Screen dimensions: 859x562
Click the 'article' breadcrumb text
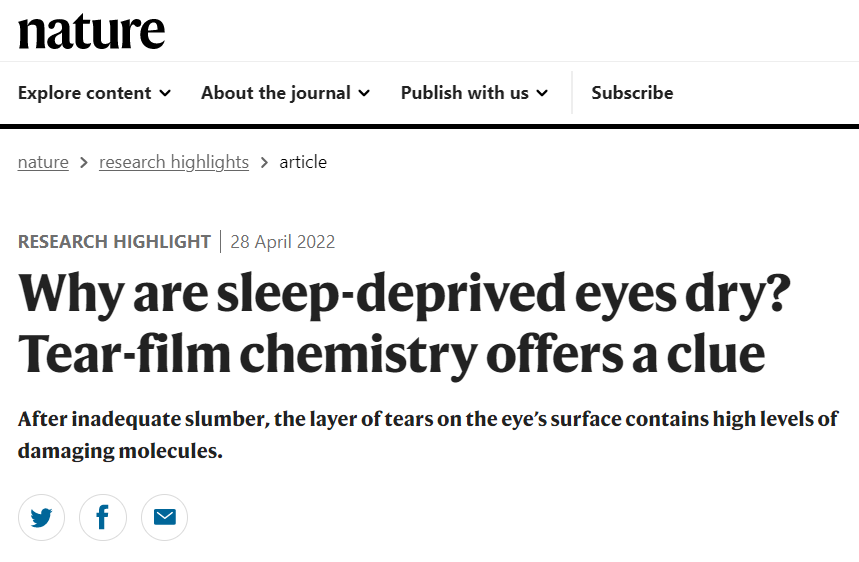point(303,162)
